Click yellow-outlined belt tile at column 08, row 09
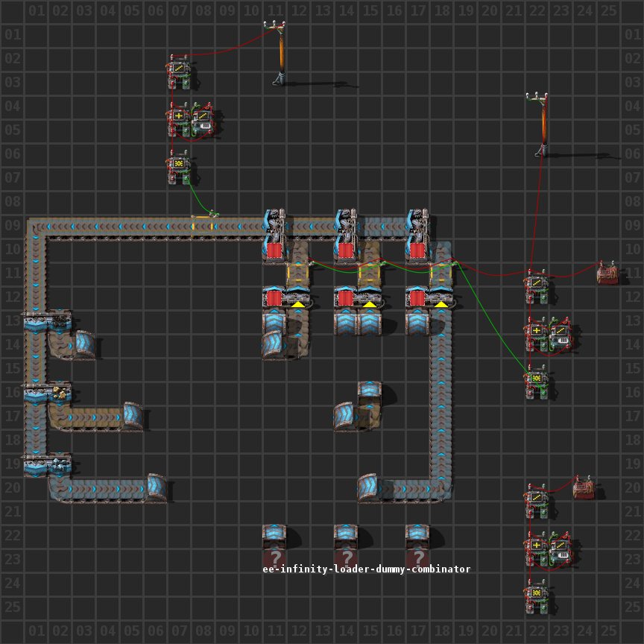Image resolution: width=644 pixels, height=644 pixels. (203, 227)
